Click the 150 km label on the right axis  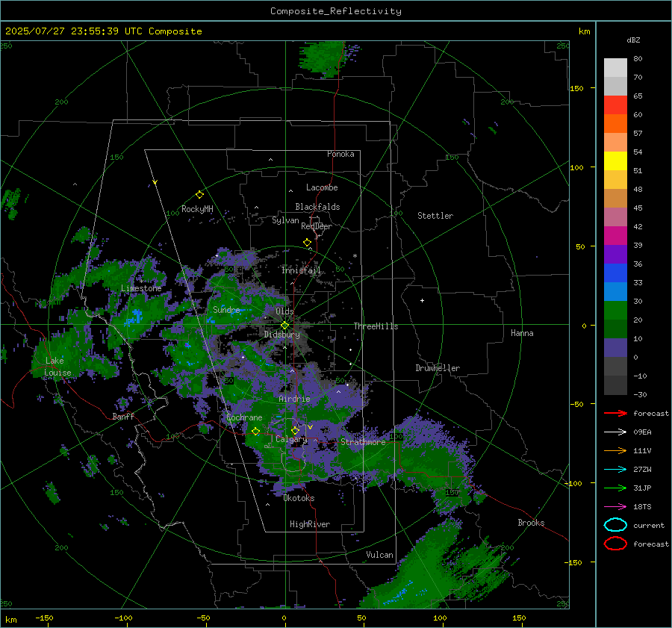(577, 88)
